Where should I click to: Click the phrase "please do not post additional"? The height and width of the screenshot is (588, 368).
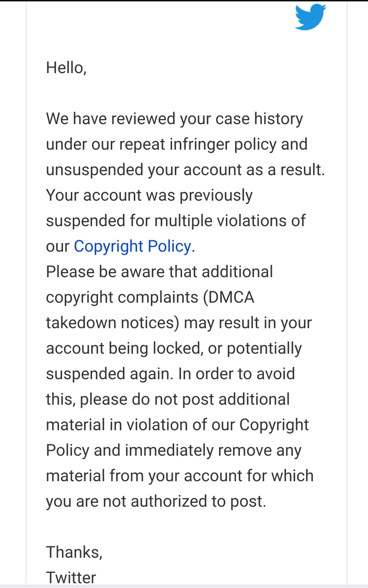185,399
